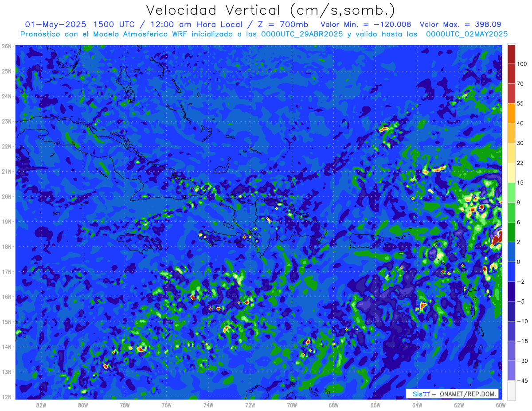Click the "17N" latitude label

click(x=6, y=271)
